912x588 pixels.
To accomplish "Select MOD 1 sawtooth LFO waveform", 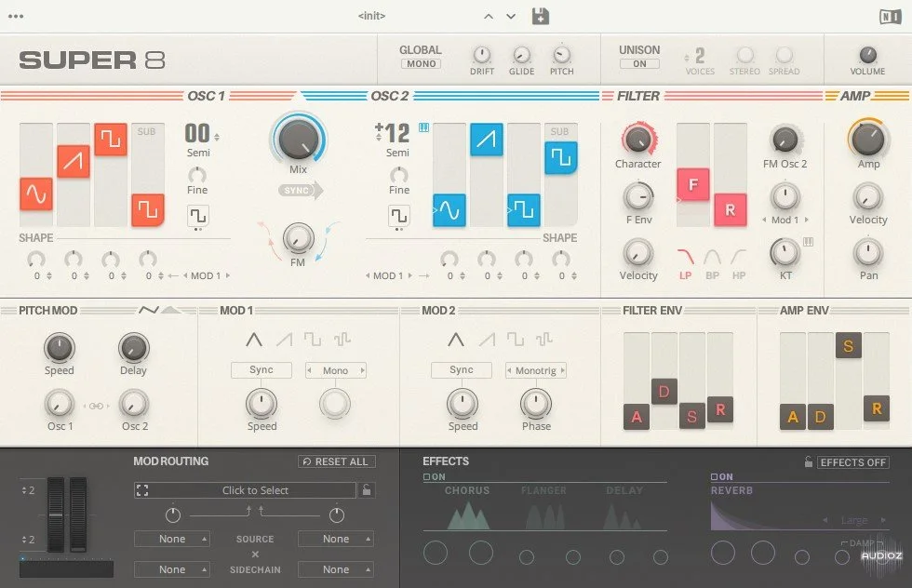I will tap(284, 339).
